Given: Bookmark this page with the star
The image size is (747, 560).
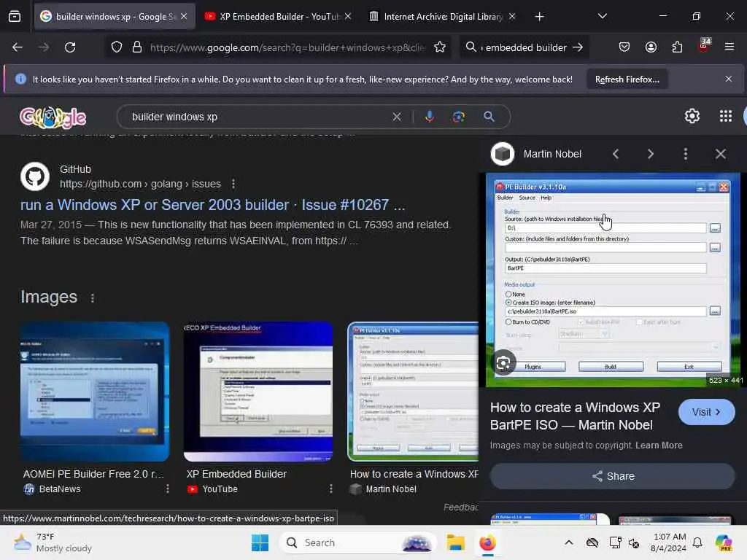Looking at the screenshot, I should click(440, 47).
